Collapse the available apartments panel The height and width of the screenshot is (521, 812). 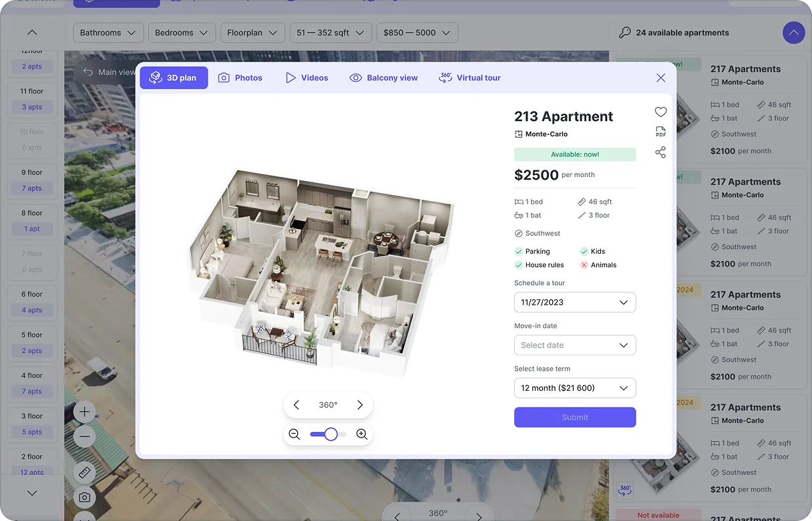click(x=793, y=33)
